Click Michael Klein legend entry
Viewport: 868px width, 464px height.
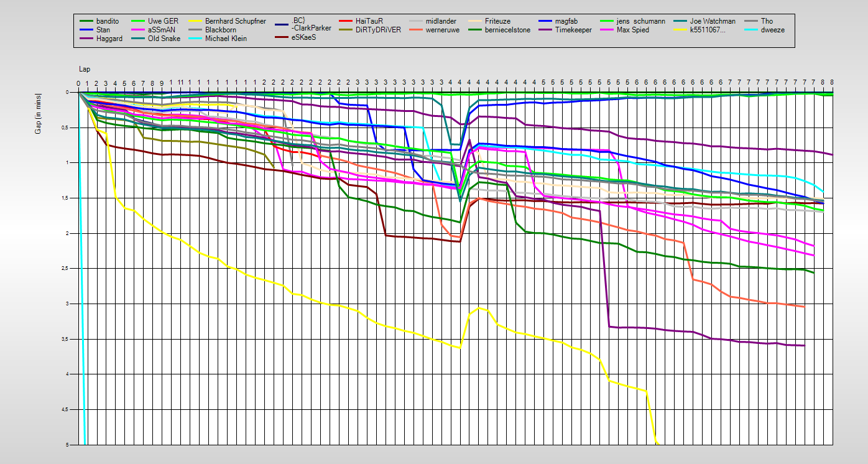click(225, 39)
